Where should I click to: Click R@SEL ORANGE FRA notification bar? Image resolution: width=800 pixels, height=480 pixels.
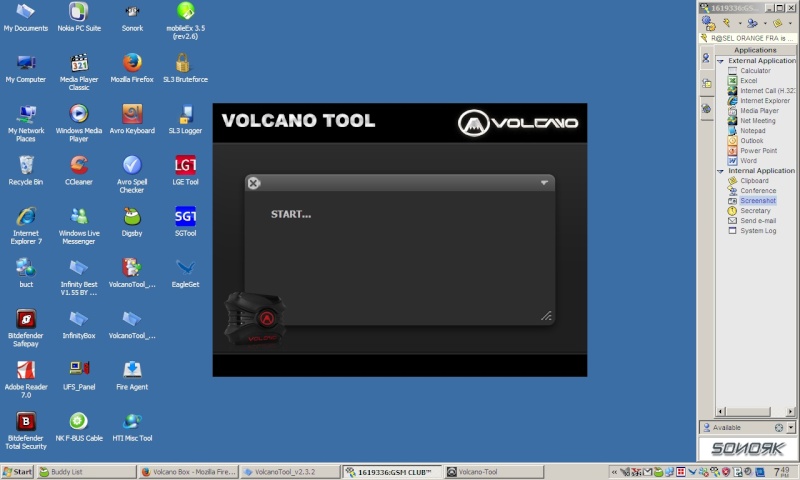[x=748, y=38]
